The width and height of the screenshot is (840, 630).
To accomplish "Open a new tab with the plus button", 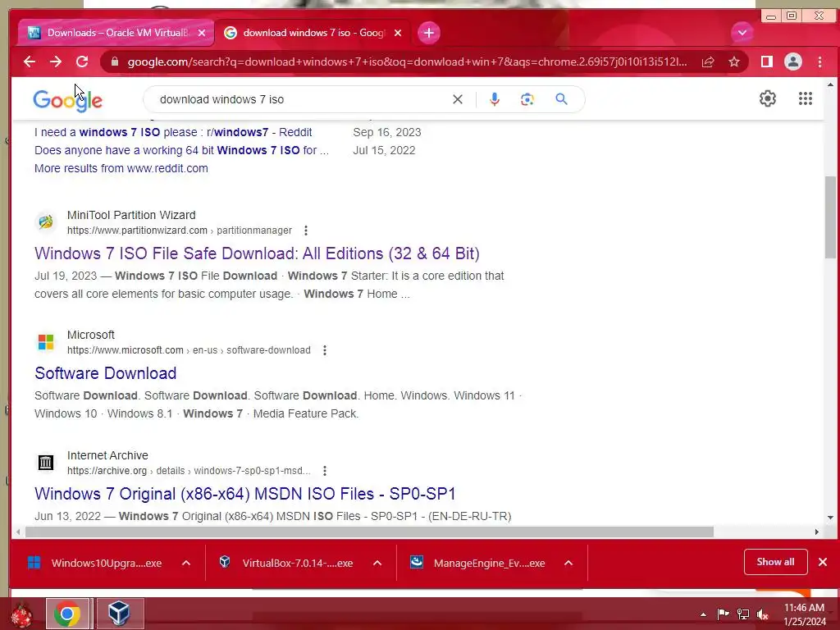I will coord(428,33).
